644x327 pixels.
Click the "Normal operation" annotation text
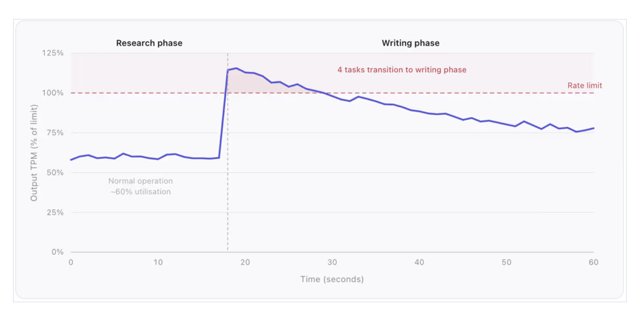[140, 181]
